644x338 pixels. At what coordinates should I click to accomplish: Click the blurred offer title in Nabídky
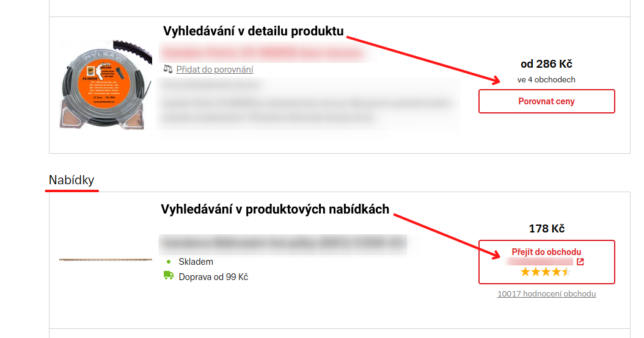283,244
